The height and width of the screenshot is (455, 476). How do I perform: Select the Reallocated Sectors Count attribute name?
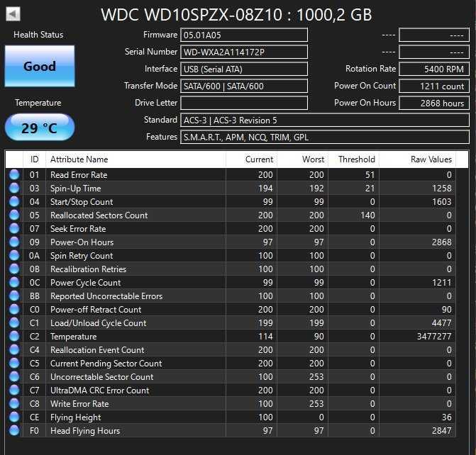point(99,215)
